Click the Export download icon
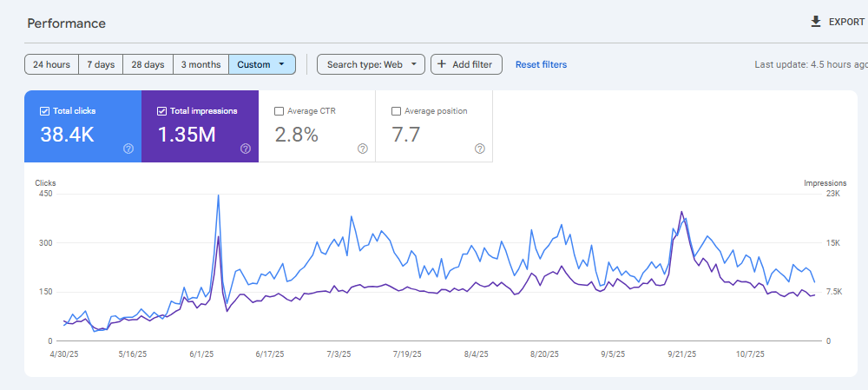This screenshot has width=868, height=390. [x=815, y=22]
